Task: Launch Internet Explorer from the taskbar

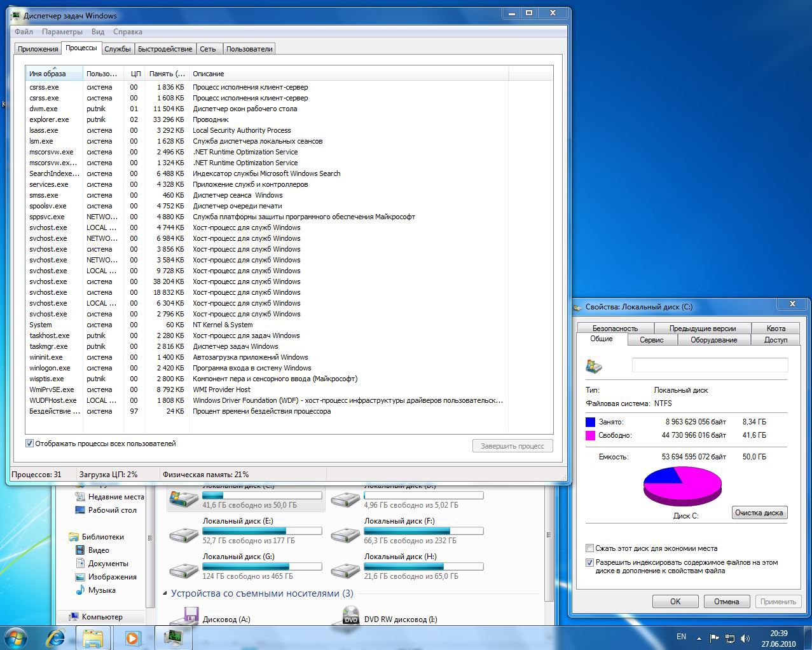Action: point(55,636)
